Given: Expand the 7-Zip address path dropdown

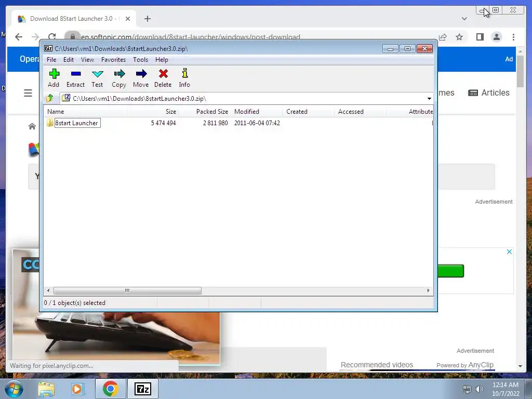Looking at the screenshot, I should pyautogui.click(x=429, y=98).
